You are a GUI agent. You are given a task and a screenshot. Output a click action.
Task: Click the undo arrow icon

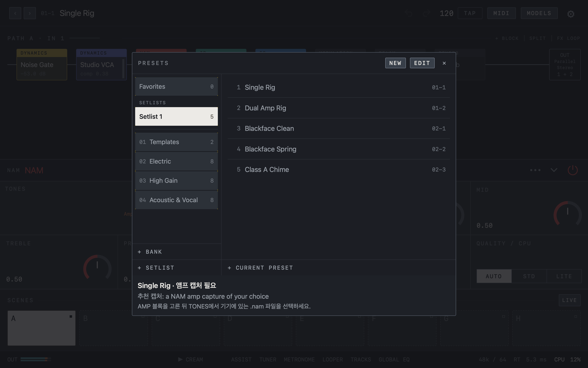click(409, 13)
